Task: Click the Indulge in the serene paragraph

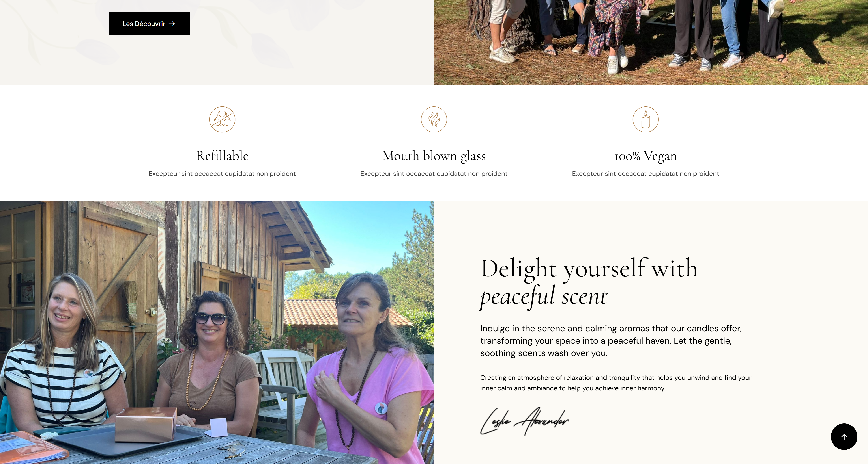Action: (611, 341)
